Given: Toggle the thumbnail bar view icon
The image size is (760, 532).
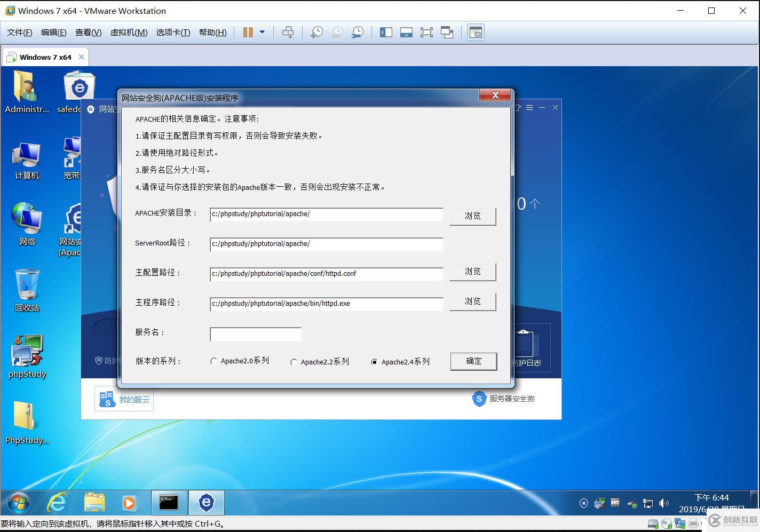Looking at the screenshot, I should [406, 33].
